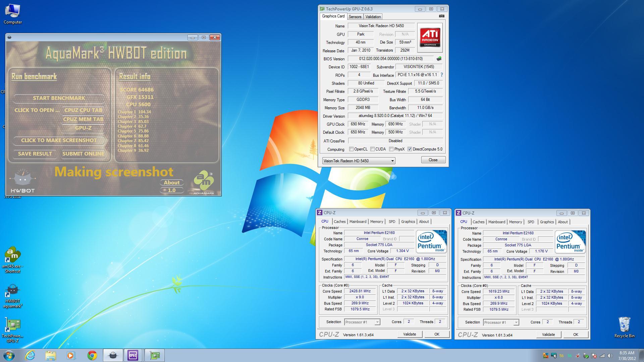Click the BIOS save chip icon in GPU-Z

439,59
